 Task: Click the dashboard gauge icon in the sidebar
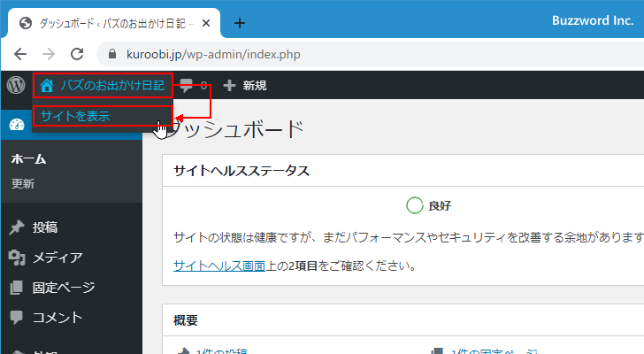pos(17,125)
